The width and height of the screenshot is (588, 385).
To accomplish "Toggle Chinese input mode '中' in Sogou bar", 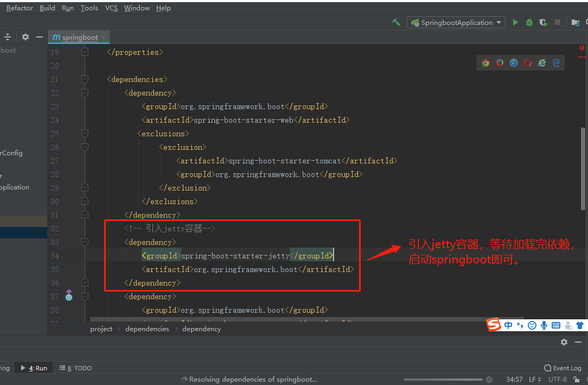I will 508,325.
